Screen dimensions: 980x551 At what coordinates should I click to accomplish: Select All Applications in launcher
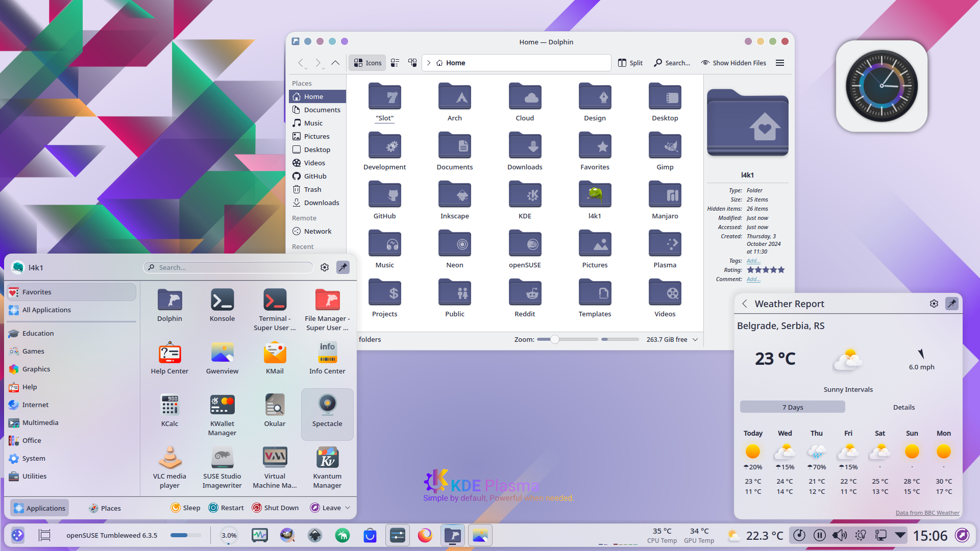[71, 310]
